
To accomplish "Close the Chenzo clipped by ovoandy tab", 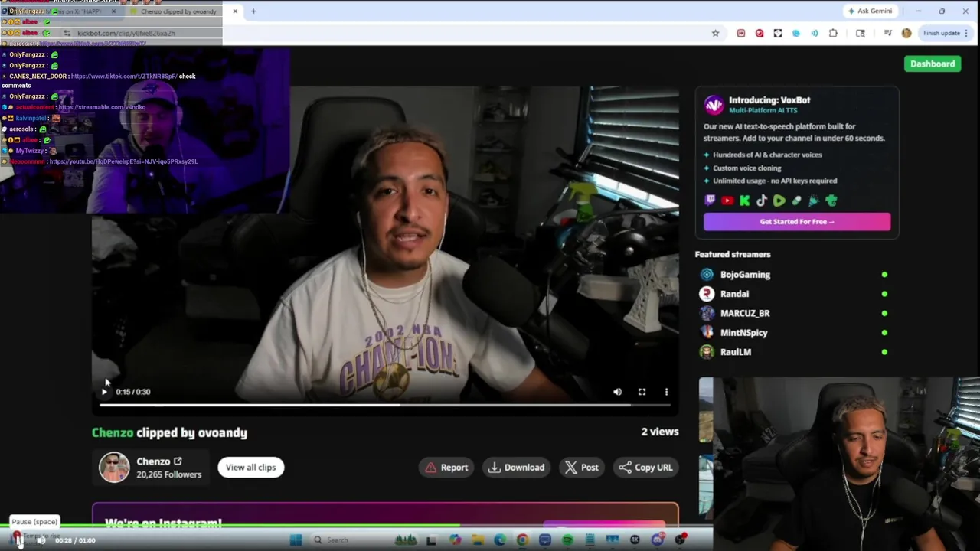I will [x=235, y=11].
